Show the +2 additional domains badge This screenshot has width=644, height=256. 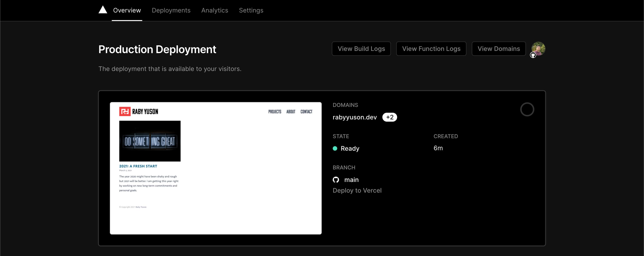[x=390, y=117]
